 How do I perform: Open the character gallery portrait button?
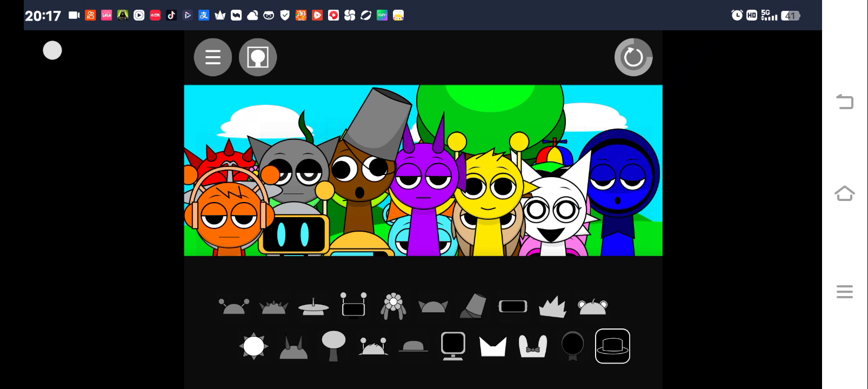click(258, 57)
